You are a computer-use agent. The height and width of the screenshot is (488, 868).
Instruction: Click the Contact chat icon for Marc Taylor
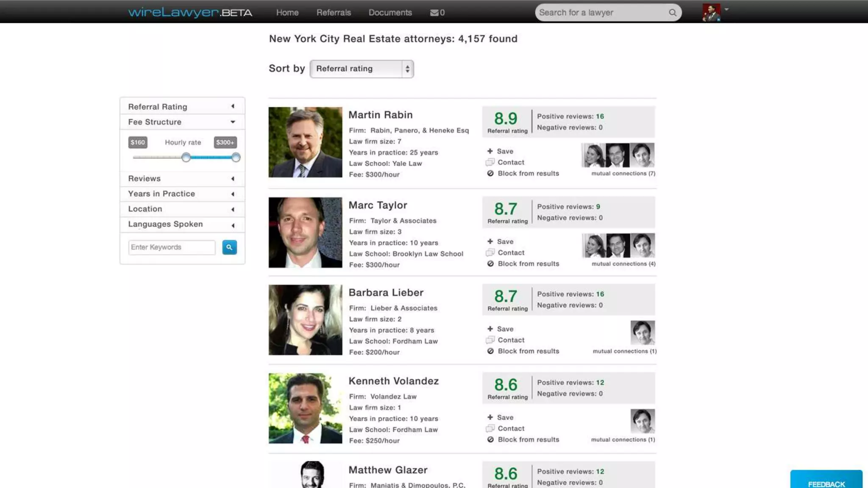490,252
